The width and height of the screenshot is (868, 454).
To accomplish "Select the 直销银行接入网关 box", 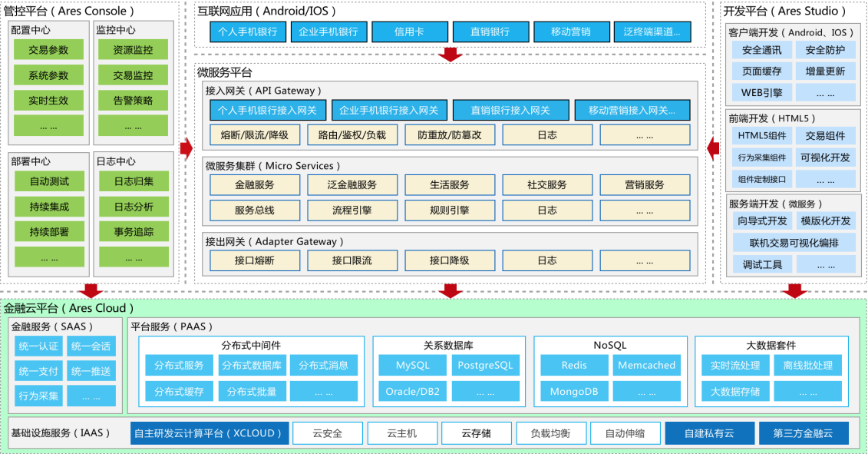I will coord(510,111).
